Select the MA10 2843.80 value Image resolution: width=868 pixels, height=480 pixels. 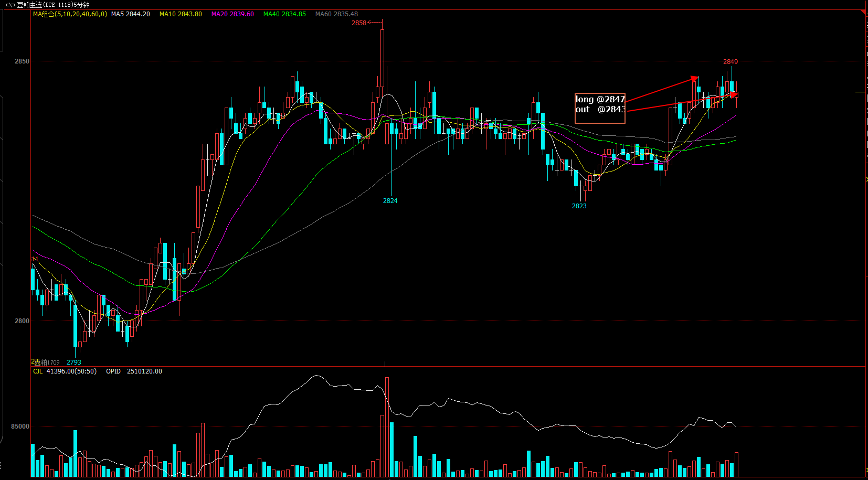[x=181, y=14]
